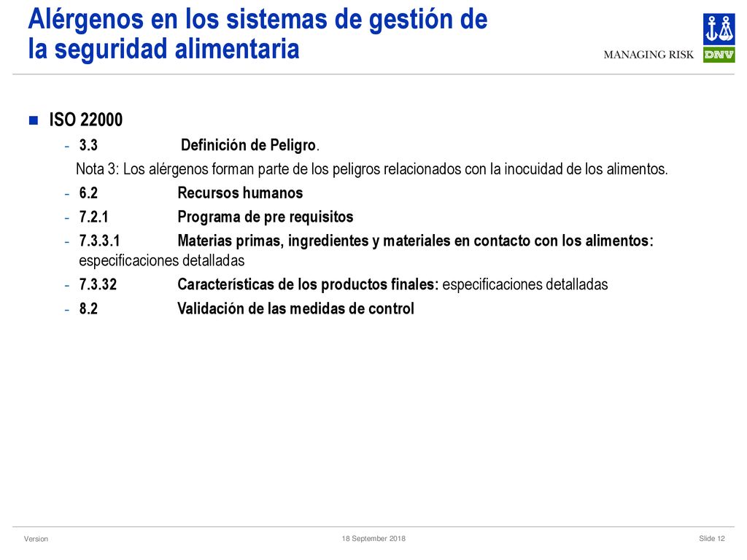747x560 pixels.
Task: Select 'Materias primas, ingredientes y materiales' text
Action: [x=314, y=241]
